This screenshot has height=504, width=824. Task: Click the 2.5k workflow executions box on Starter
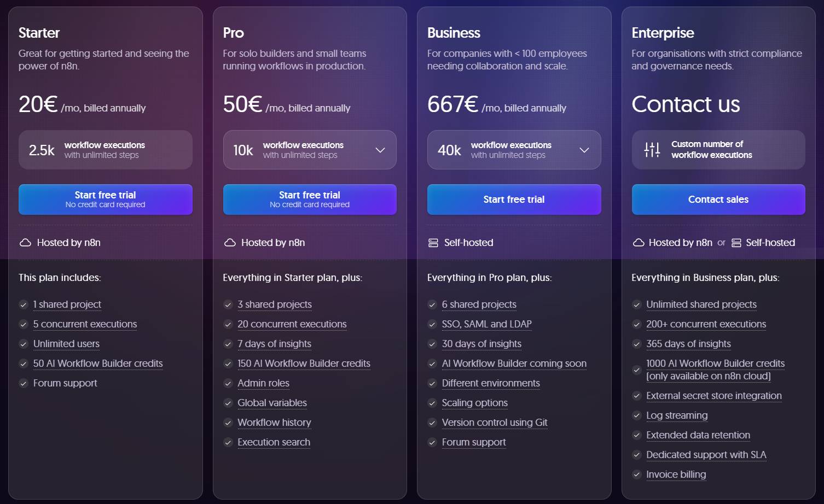tap(105, 150)
